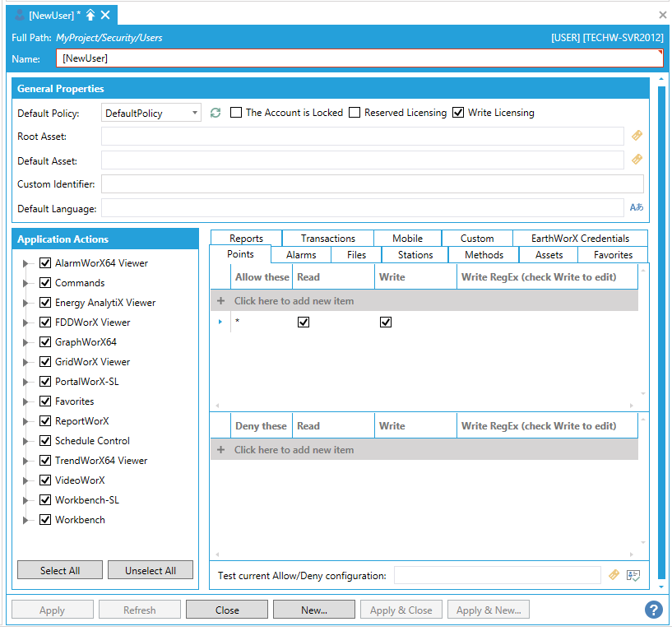Viewport: 672px width, 631px height.
Task: Open the EarthWorX Credentials tab
Action: 580,239
